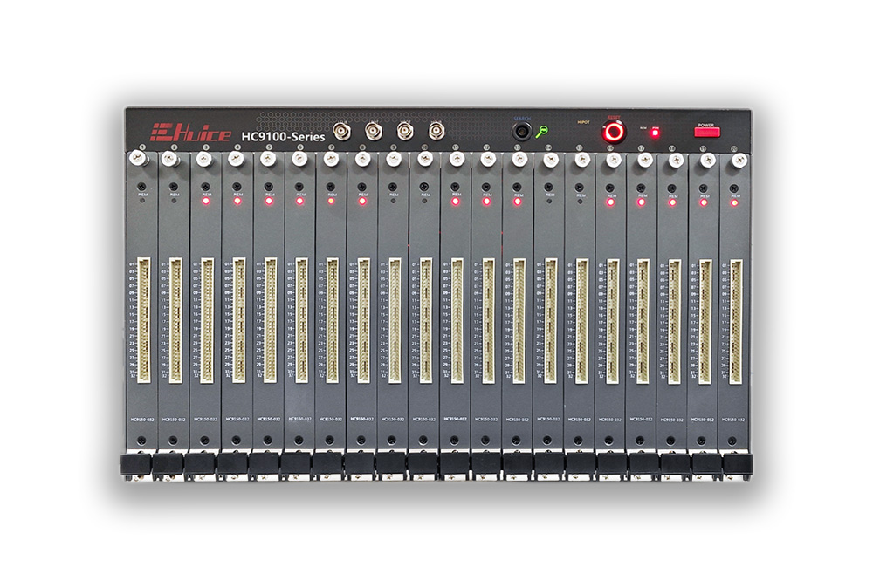Toggle the REM button on slot 1 card
873x588 pixels.
tap(141, 186)
